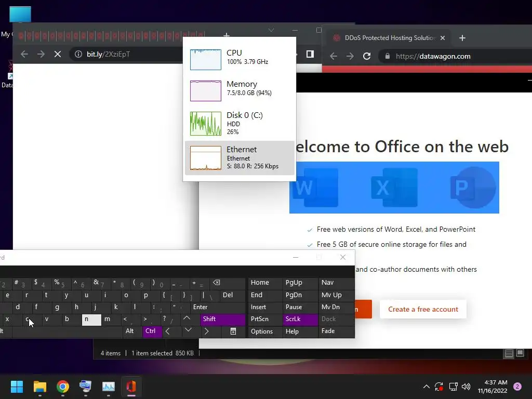Viewport: 532px width, 399px height.
Task: Click the highlighted n key on the on-screen keyboard
Action: [x=91, y=320]
